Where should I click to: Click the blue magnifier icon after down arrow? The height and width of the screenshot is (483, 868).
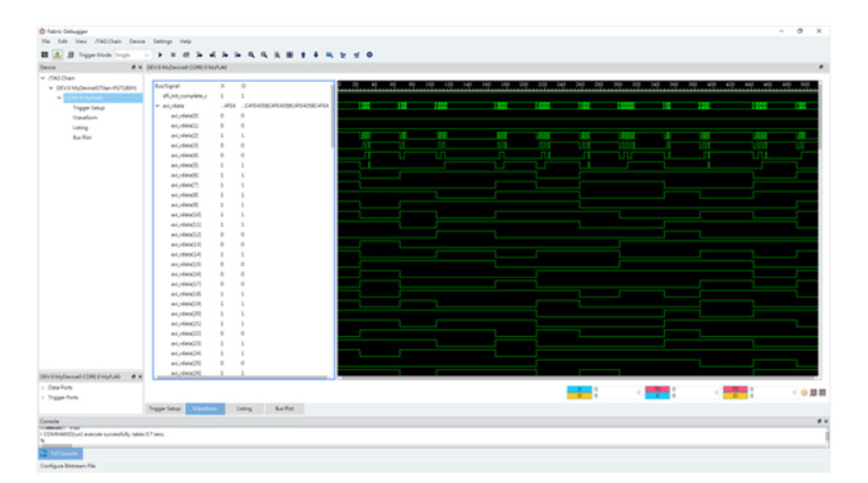click(329, 54)
